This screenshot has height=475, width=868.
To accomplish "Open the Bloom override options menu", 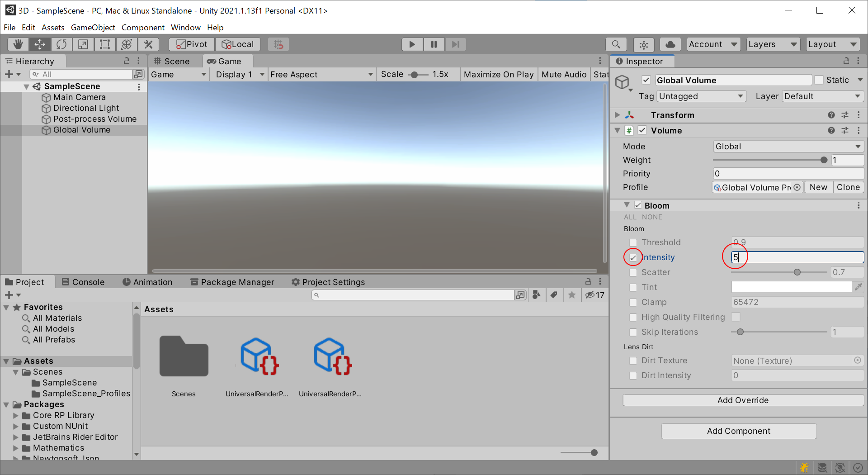I will coord(859,206).
